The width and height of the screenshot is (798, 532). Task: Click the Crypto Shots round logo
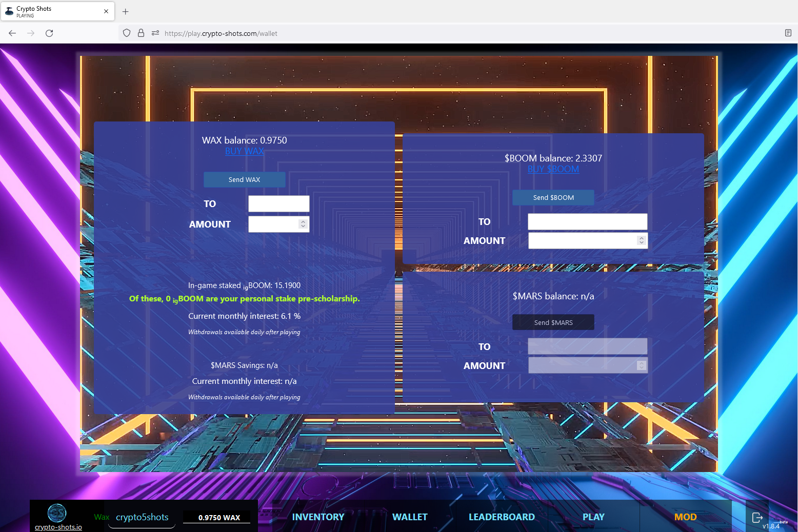coord(57,513)
